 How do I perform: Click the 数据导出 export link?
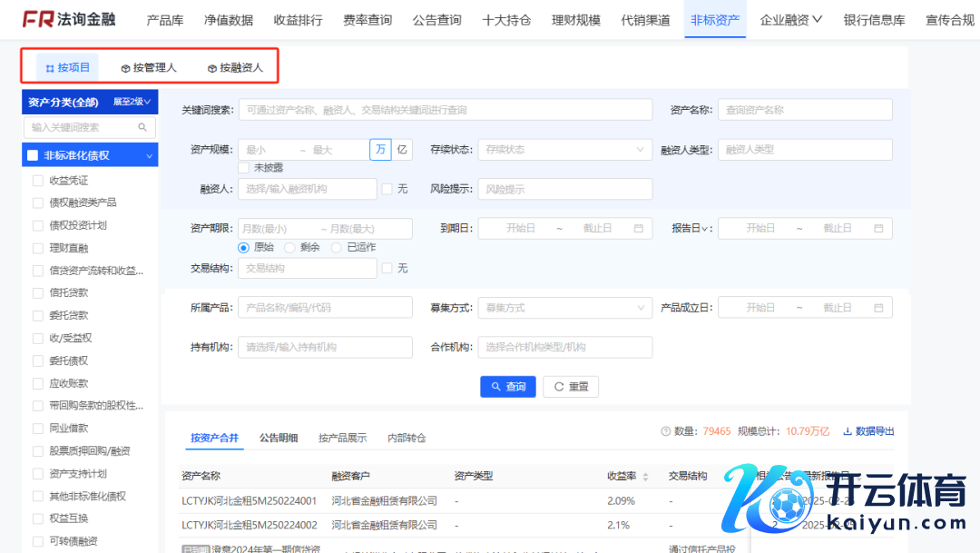click(868, 431)
